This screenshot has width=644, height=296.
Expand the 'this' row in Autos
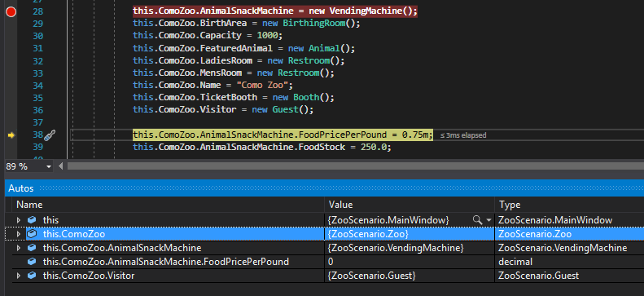pyautogui.click(x=19, y=220)
